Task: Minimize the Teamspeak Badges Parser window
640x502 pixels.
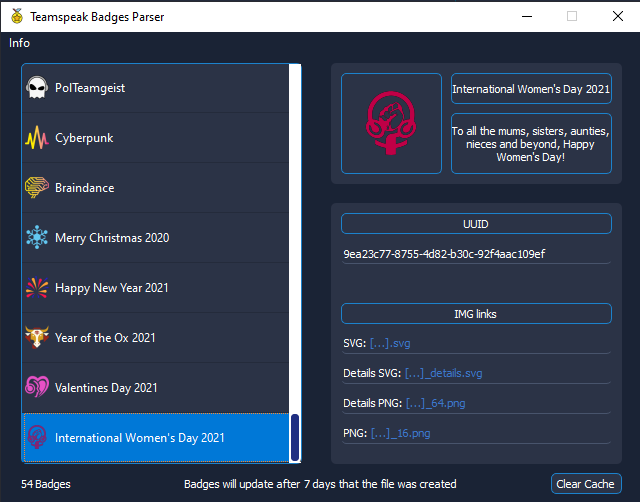Action: 527,16
